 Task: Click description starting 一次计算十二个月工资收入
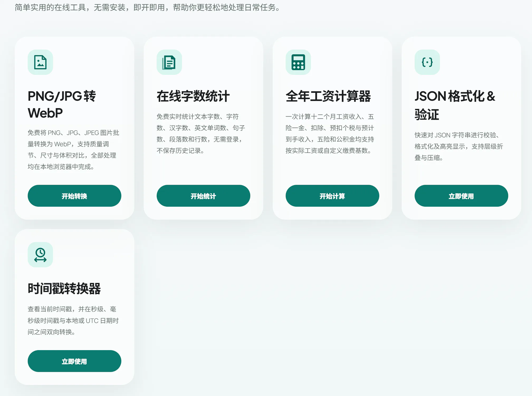(330, 134)
